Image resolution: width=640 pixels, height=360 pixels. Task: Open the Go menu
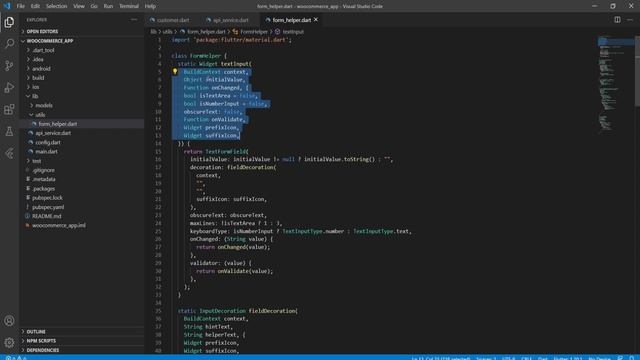point(94,6)
